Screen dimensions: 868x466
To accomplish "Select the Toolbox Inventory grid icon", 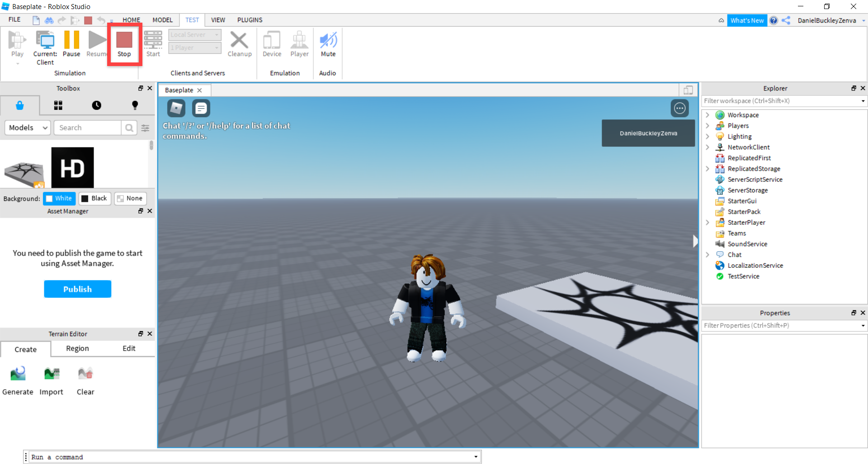I will (58, 105).
